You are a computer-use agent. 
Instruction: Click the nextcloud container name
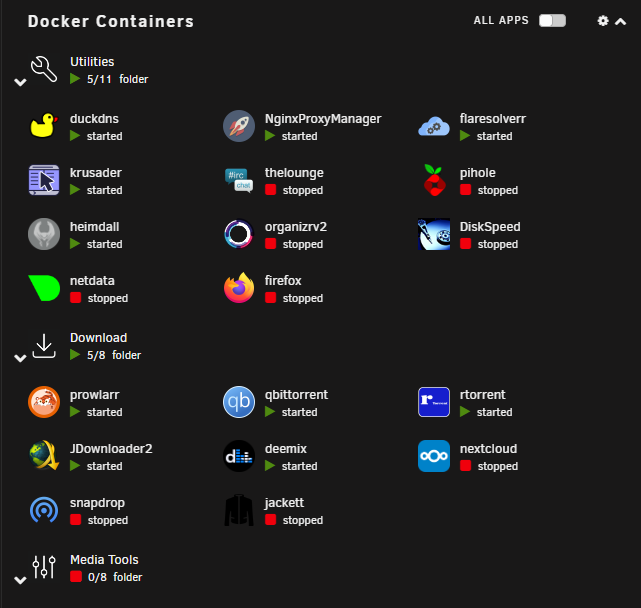pos(489,449)
